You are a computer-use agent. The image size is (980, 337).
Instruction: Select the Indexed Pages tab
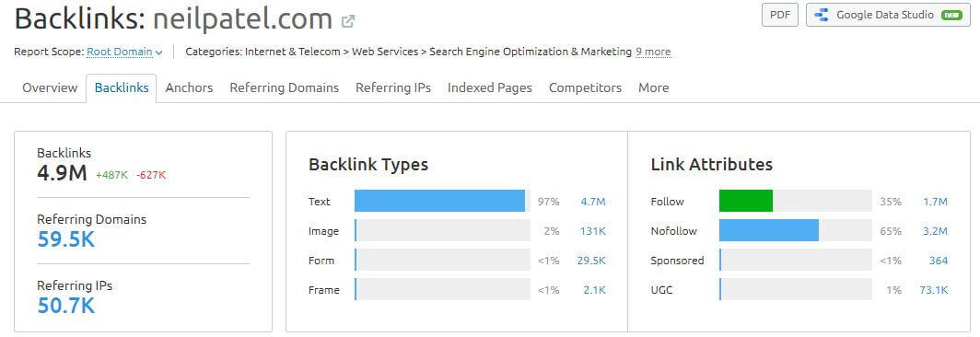point(489,88)
